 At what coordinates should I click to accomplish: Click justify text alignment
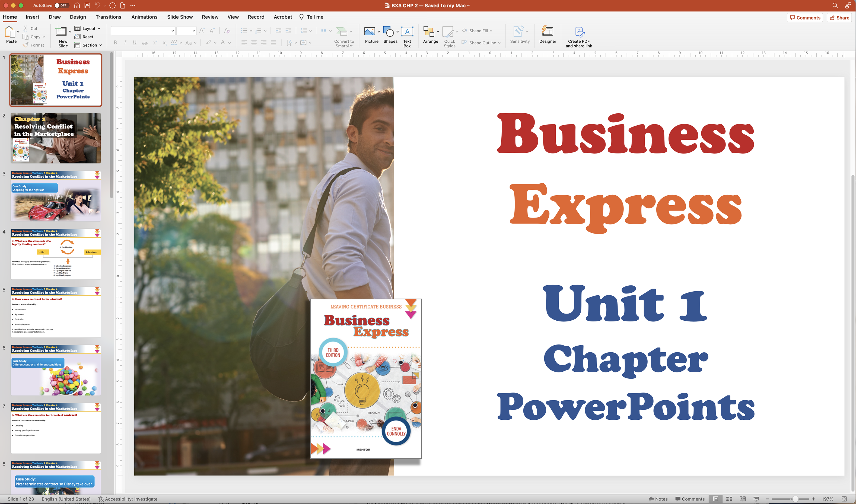coord(273,43)
